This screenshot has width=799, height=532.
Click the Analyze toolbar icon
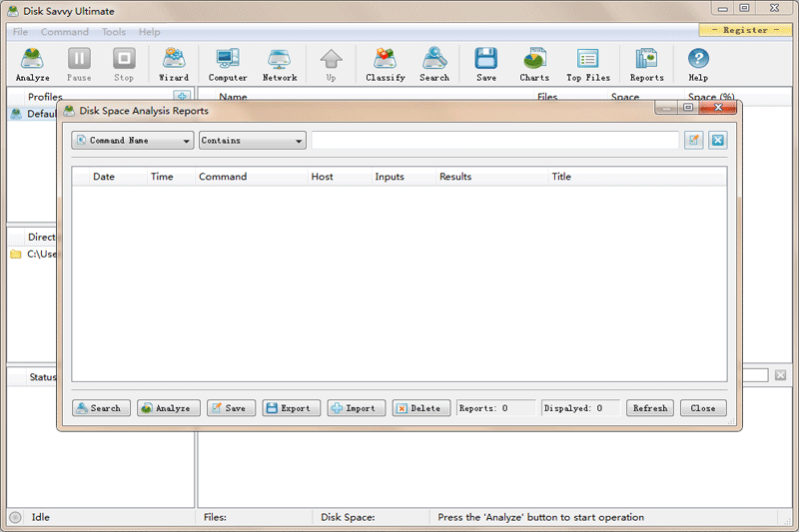pos(33,65)
